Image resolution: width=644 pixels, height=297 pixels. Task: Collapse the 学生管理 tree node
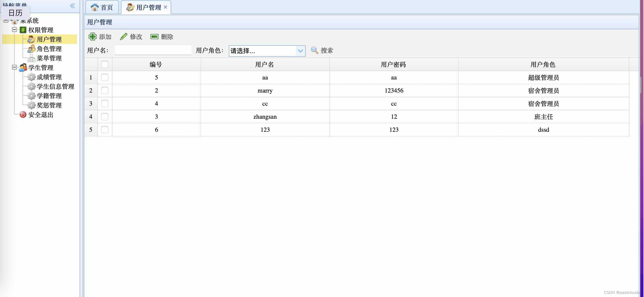tap(14, 67)
